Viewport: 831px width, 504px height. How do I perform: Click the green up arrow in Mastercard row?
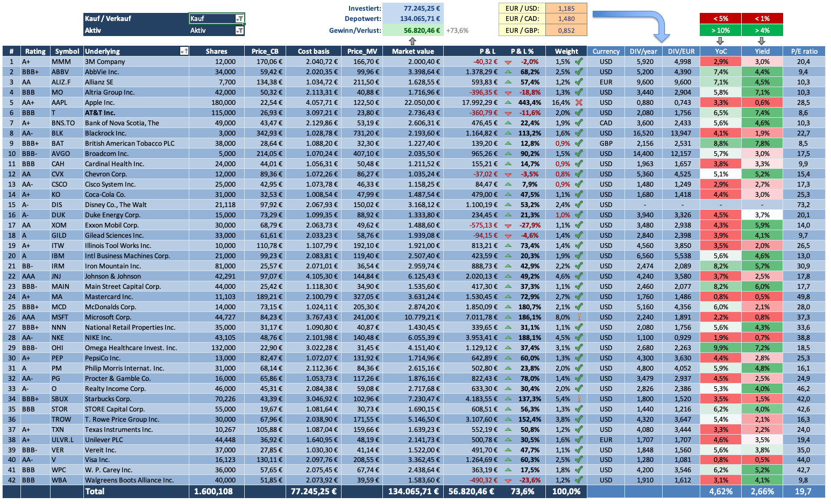pyautogui.click(x=508, y=296)
